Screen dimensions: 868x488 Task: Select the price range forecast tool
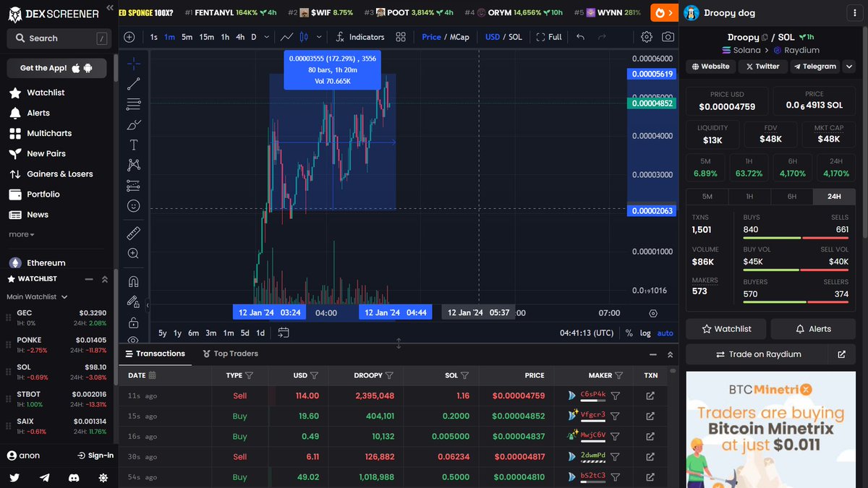point(134,185)
